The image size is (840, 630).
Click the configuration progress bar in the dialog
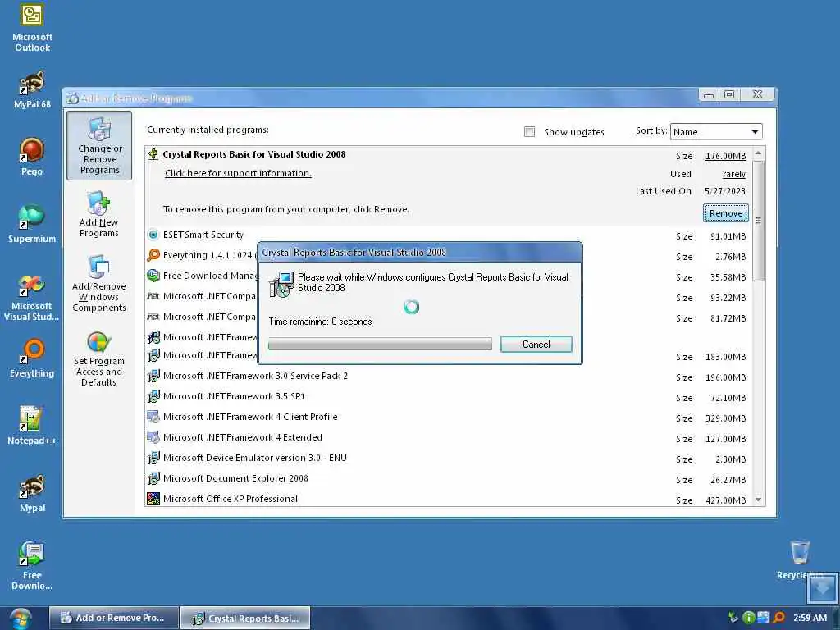tap(380, 344)
